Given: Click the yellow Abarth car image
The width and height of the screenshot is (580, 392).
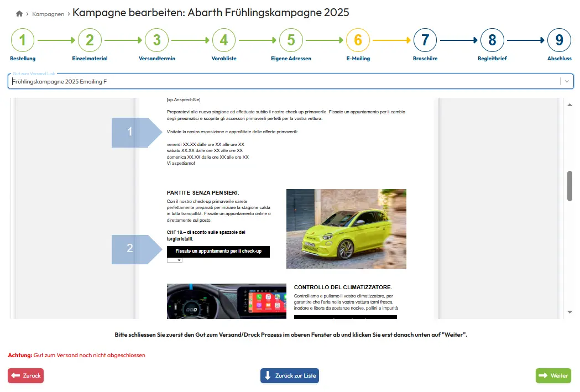Looking at the screenshot, I should (346, 229).
